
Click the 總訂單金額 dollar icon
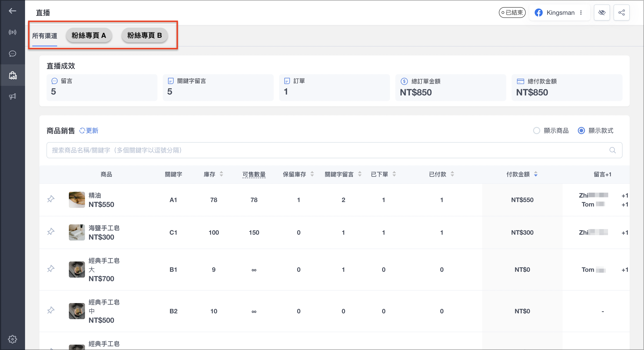pyautogui.click(x=404, y=81)
